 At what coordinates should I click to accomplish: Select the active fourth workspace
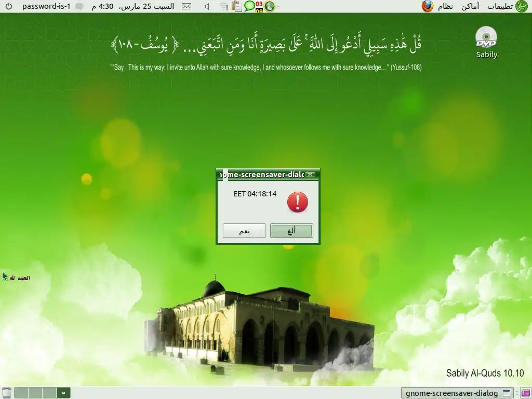tap(63, 393)
